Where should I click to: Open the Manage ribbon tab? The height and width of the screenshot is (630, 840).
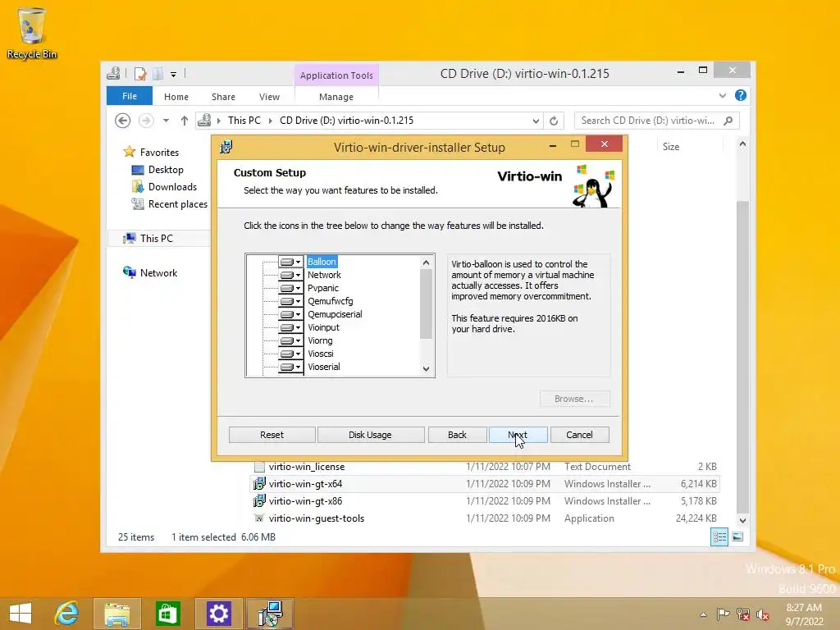[336, 97]
